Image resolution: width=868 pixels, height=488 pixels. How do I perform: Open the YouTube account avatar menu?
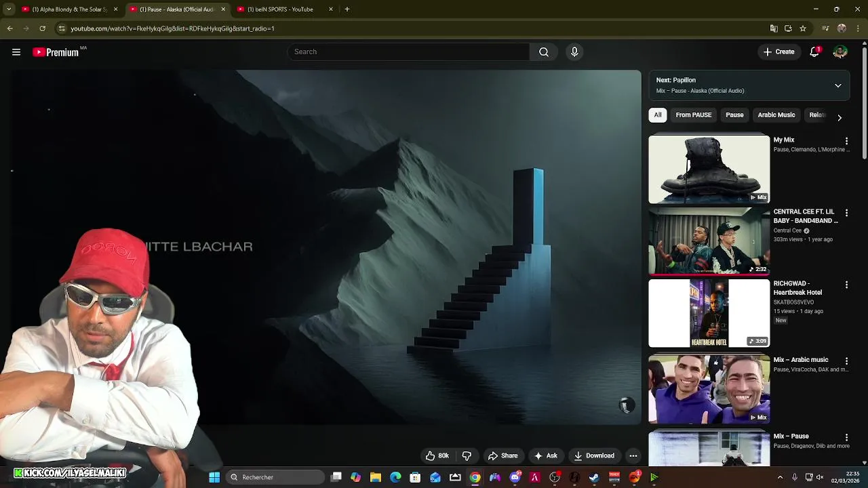coord(840,52)
